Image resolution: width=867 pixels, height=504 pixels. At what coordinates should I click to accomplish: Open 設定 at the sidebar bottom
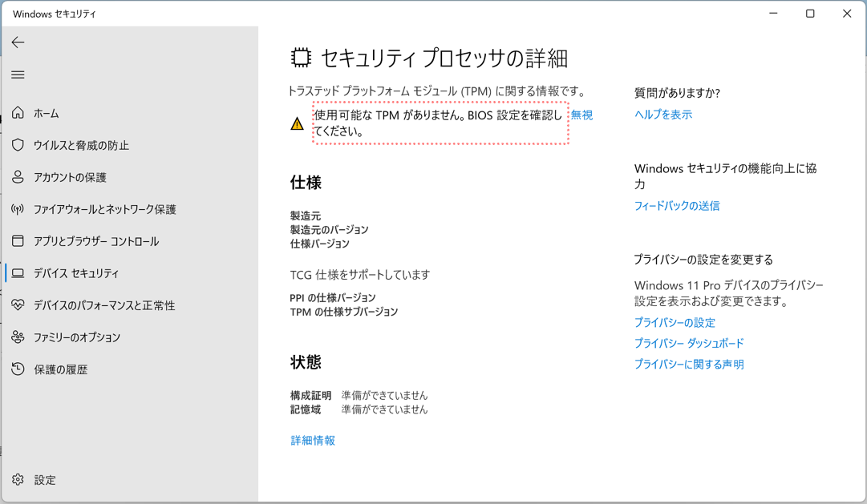[x=45, y=480]
